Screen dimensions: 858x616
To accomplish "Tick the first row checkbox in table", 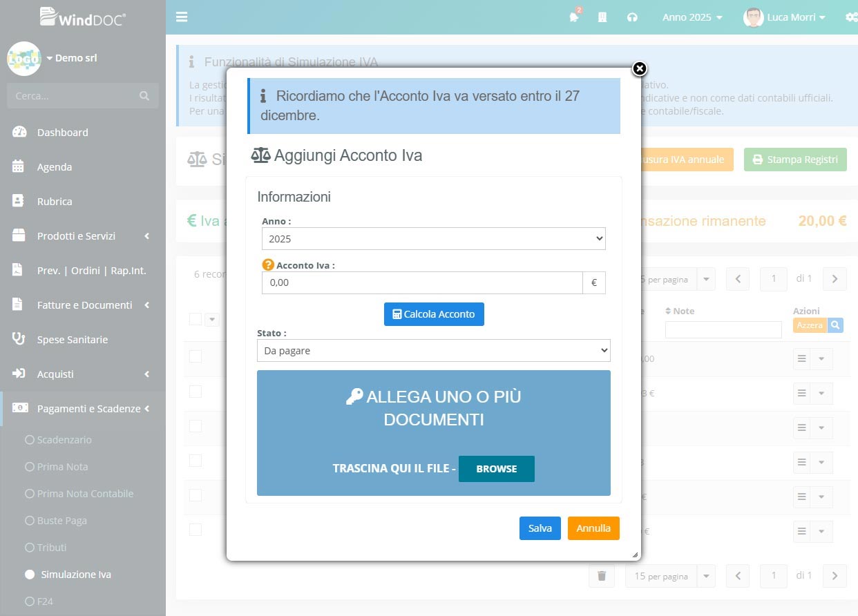I will pos(196,356).
